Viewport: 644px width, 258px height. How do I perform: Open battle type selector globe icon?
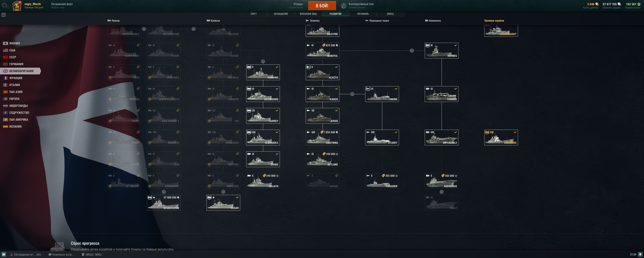[x=344, y=5]
